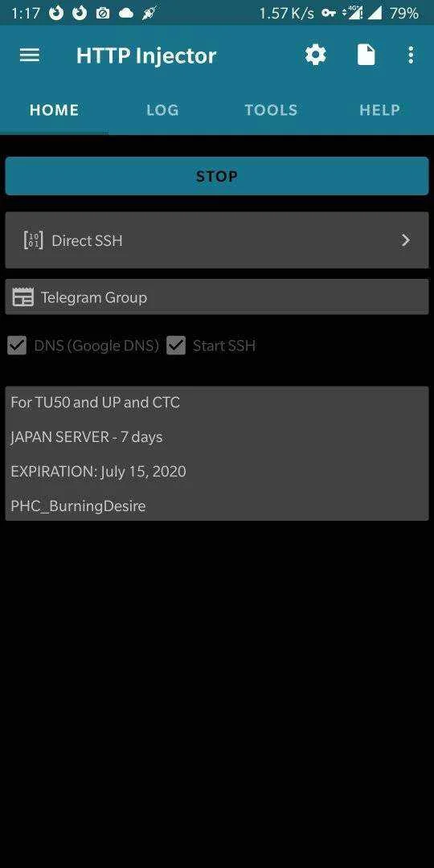Uncheck the Start SSH checkbox
434x868 pixels.
pos(176,346)
